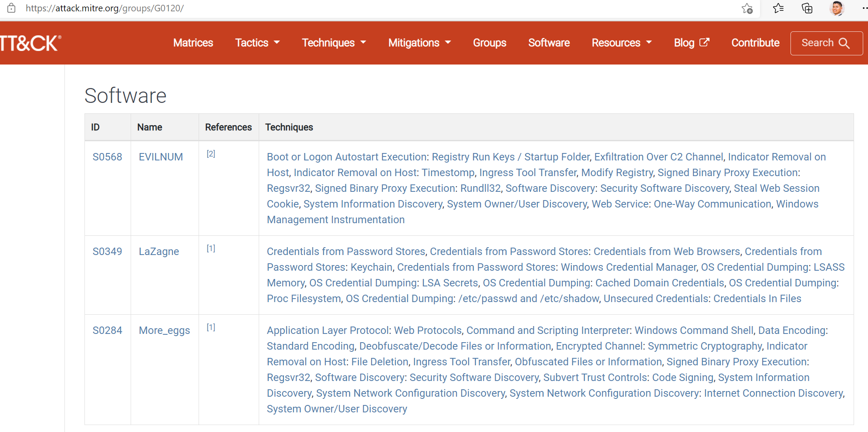Screen dimensions: 868x432
Task: Click the user profile avatar
Action: point(837,9)
